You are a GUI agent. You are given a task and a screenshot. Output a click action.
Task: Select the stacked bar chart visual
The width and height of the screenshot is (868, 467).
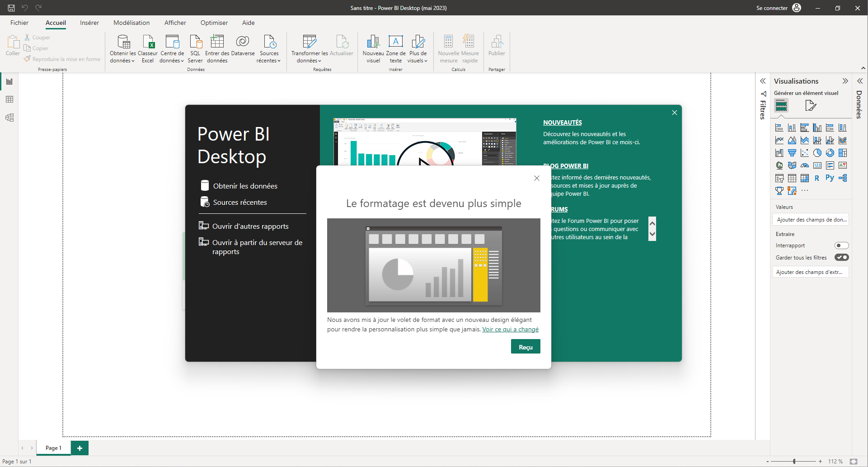779,128
